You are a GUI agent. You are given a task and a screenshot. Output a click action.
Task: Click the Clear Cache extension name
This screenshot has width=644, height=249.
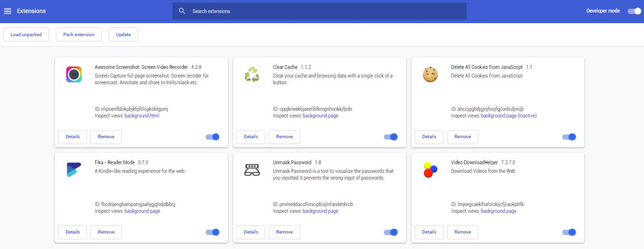pyautogui.click(x=285, y=67)
